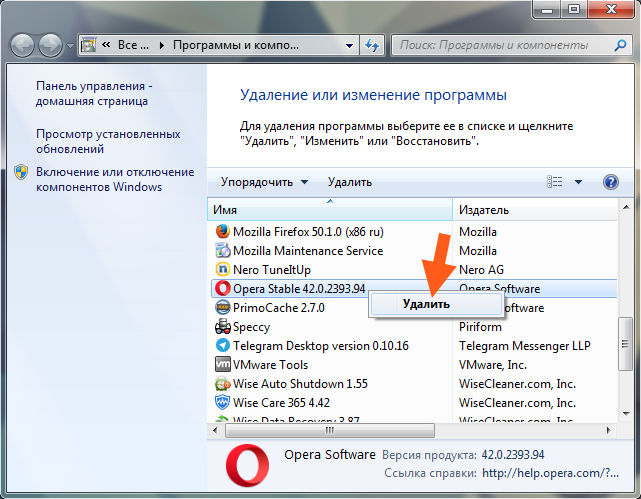Sort by the "Издатель" column header

(535, 210)
